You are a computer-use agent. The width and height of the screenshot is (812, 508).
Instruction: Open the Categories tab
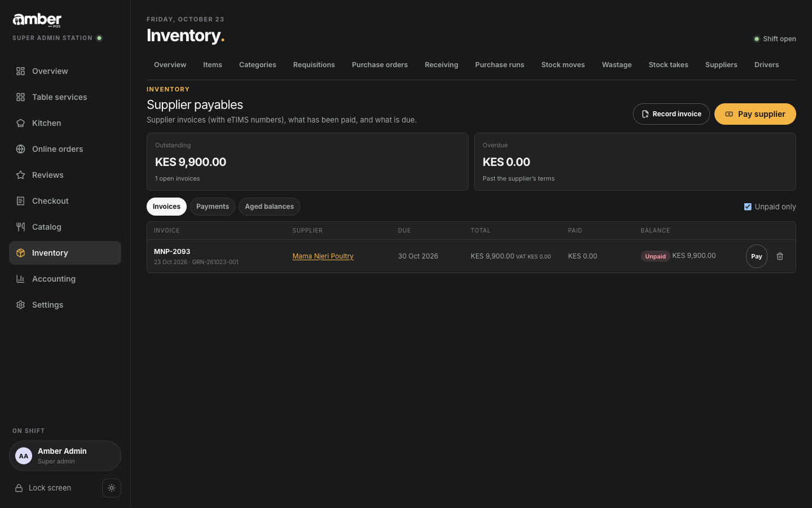coord(258,65)
